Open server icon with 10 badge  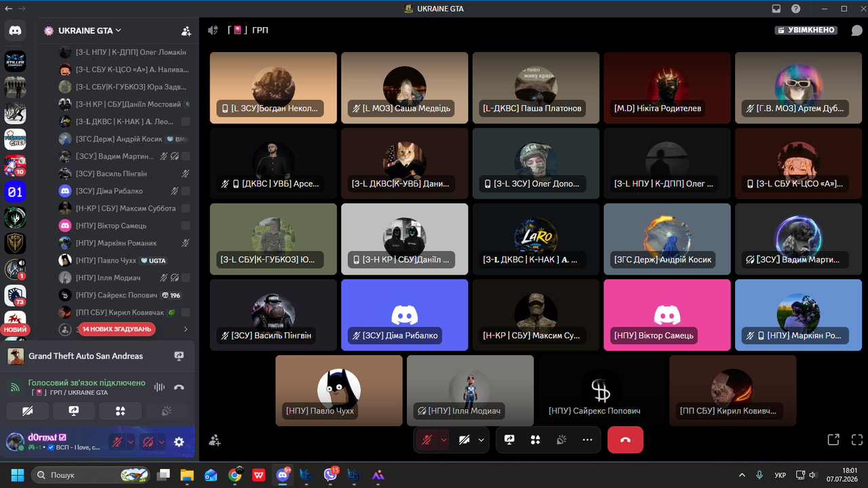pos(15,165)
